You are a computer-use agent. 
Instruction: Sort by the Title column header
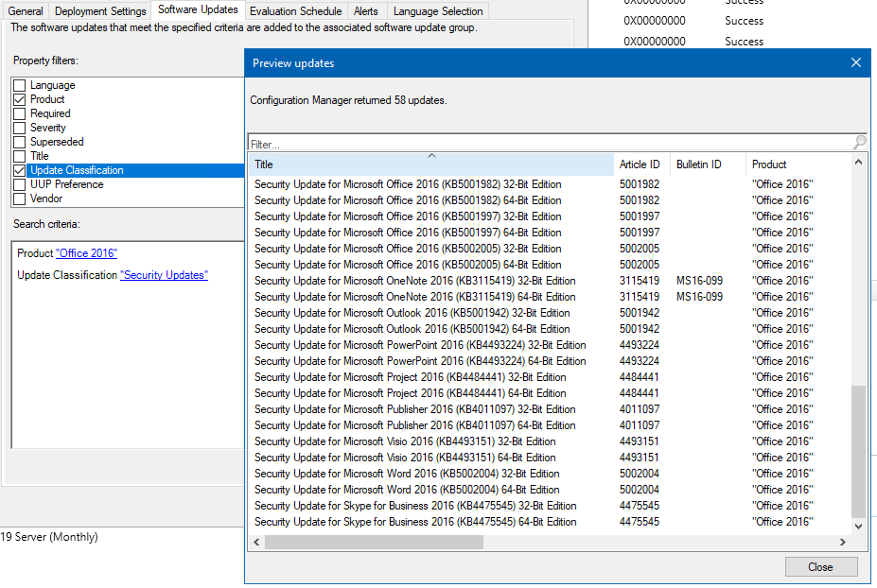(431, 164)
